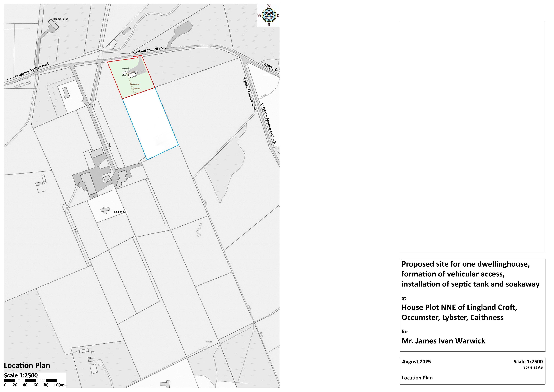Viewport: 554px width, 392px height.
Task: Click the 'August 2025' date text
Action: [416, 362]
